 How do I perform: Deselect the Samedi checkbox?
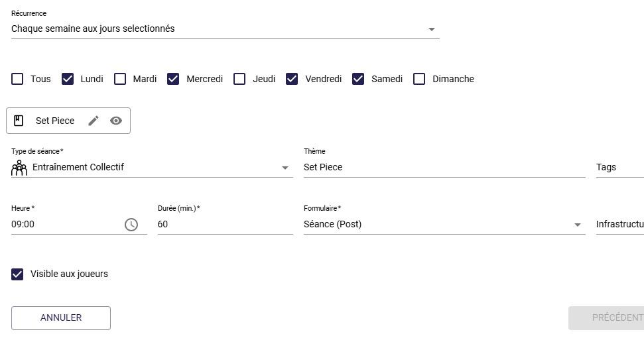[358, 79]
